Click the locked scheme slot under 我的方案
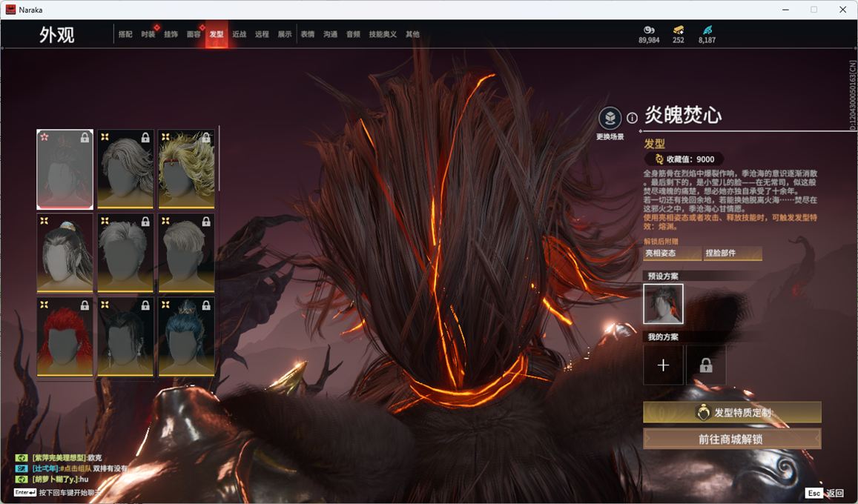858x504 pixels. [x=706, y=365]
